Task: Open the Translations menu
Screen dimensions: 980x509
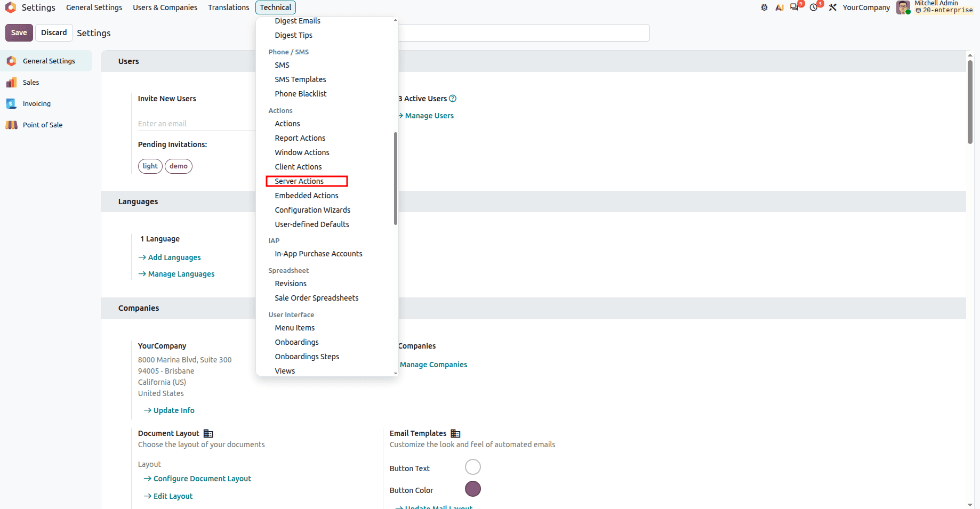Action: (228, 7)
